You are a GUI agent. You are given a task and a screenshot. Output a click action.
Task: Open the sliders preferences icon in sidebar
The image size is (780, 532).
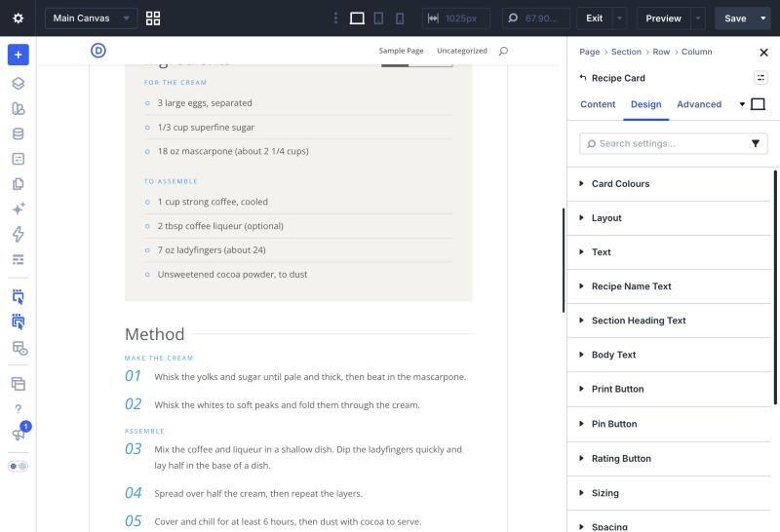pyautogui.click(x=18, y=259)
